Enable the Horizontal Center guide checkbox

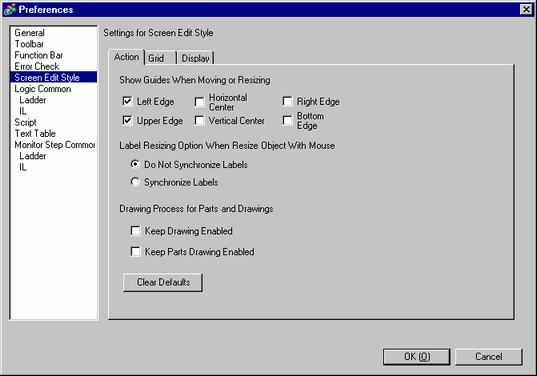pos(199,102)
